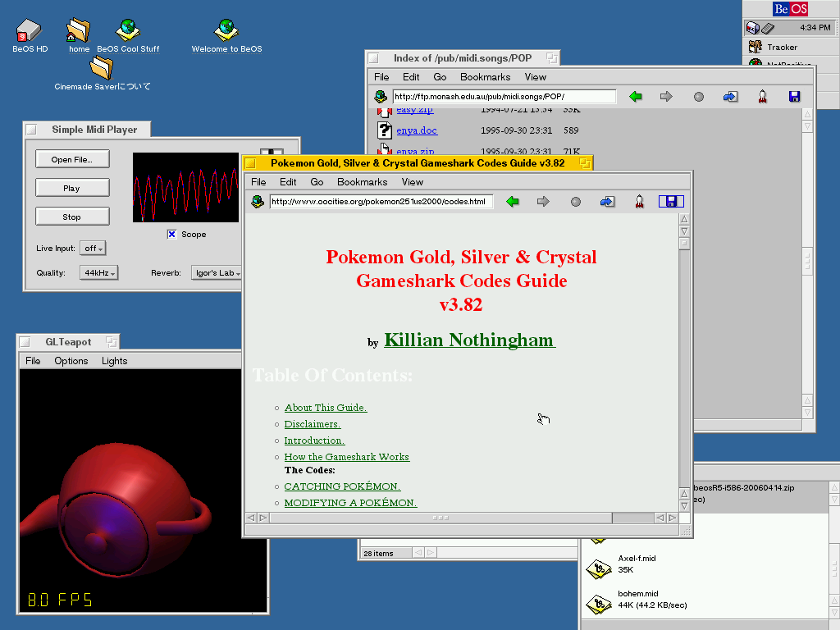
Task: Click Stop in Simple Midi Player
Action: [x=72, y=217]
